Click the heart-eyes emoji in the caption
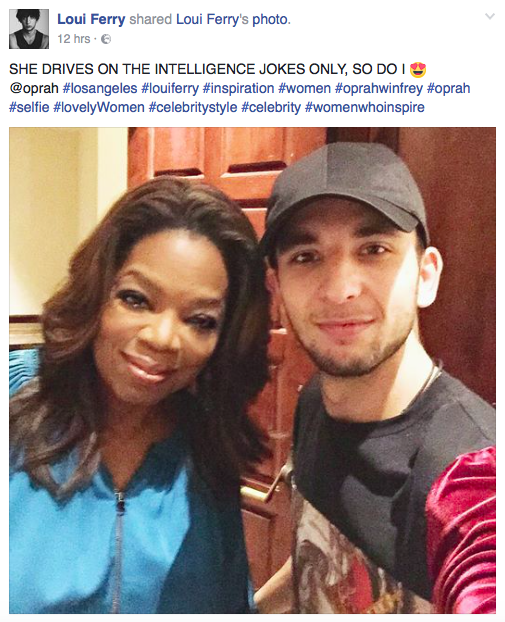The height and width of the screenshot is (622, 505). [x=418, y=69]
